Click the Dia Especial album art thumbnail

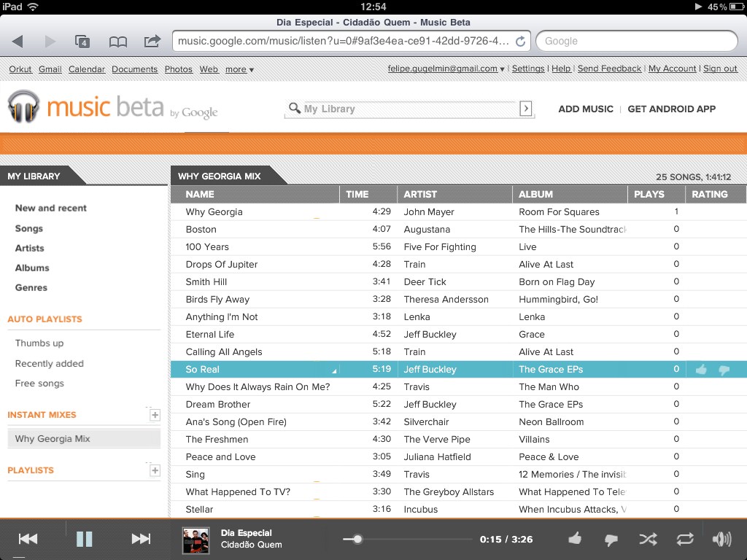tap(196, 540)
